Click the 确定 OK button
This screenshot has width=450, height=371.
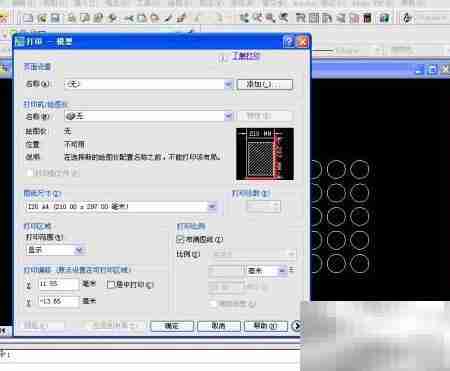click(x=172, y=326)
